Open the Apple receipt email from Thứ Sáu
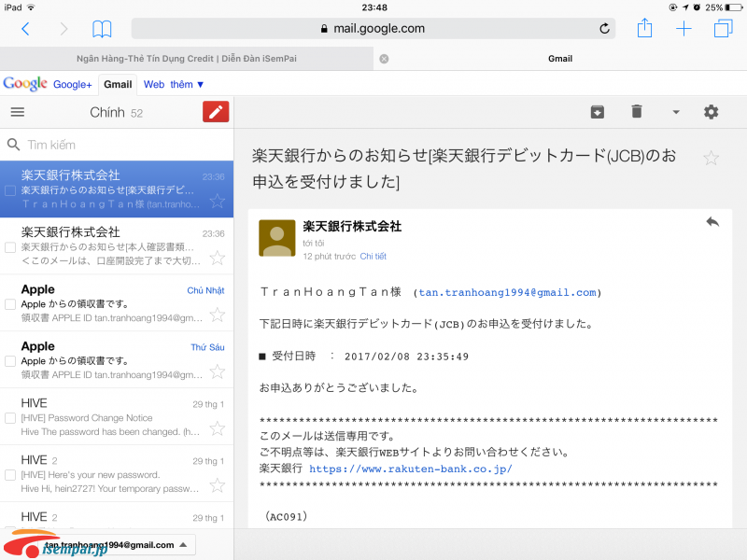This screenshot has height=560, width=747. [x=117, y=359]
